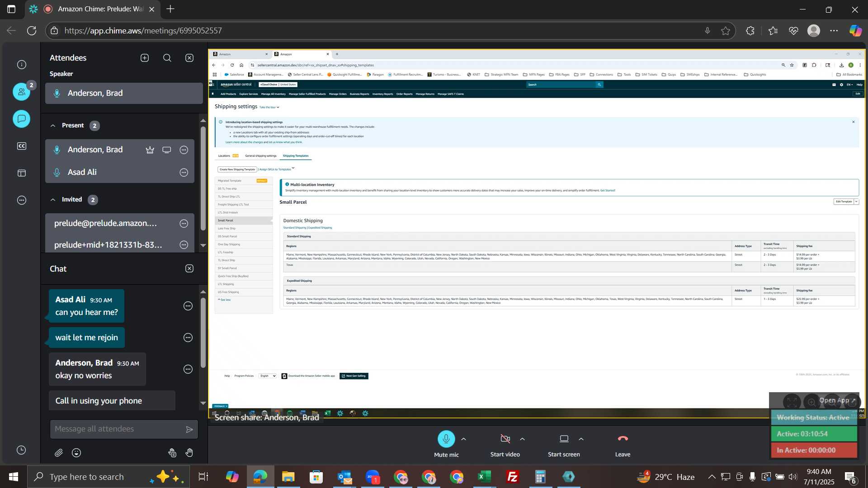868x488 pixels.
Task: Open browser settings and more menu
Action: (x=834, y=31)
